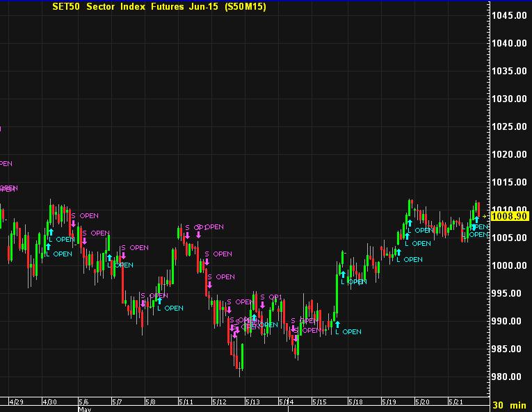Select the 4/29 date on the time axis
This screenshot has height=412, width=532.
17,402
